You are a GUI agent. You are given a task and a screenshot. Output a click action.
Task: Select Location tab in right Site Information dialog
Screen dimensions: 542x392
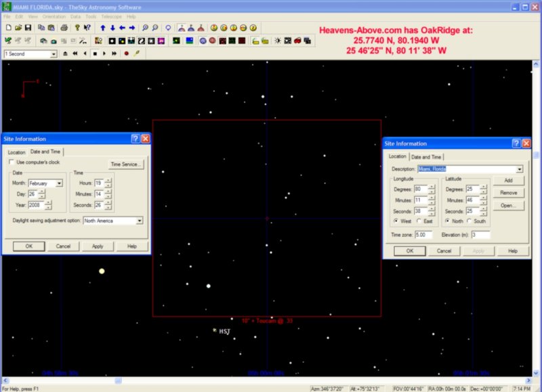pyautogui.click(x=398, y=156)
